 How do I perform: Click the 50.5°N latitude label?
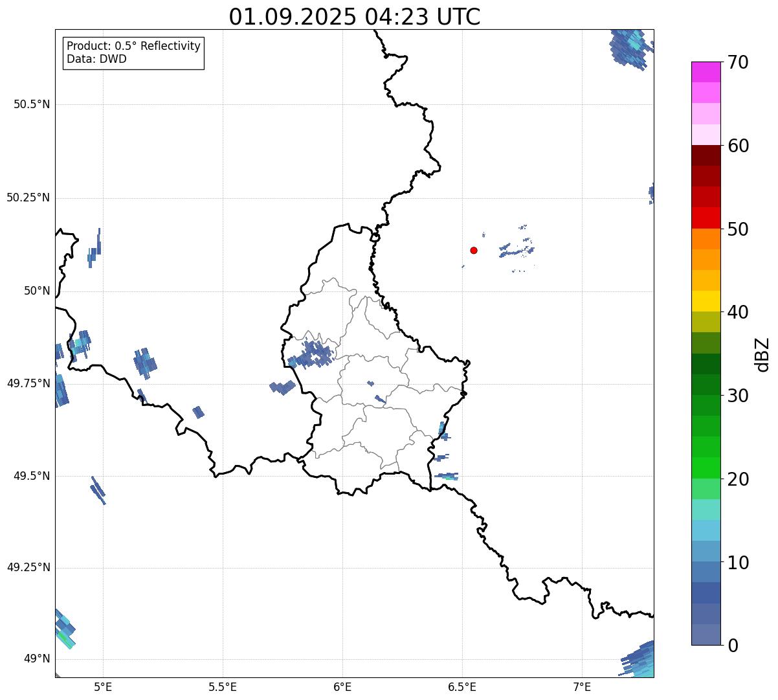[x=32, y=104]
